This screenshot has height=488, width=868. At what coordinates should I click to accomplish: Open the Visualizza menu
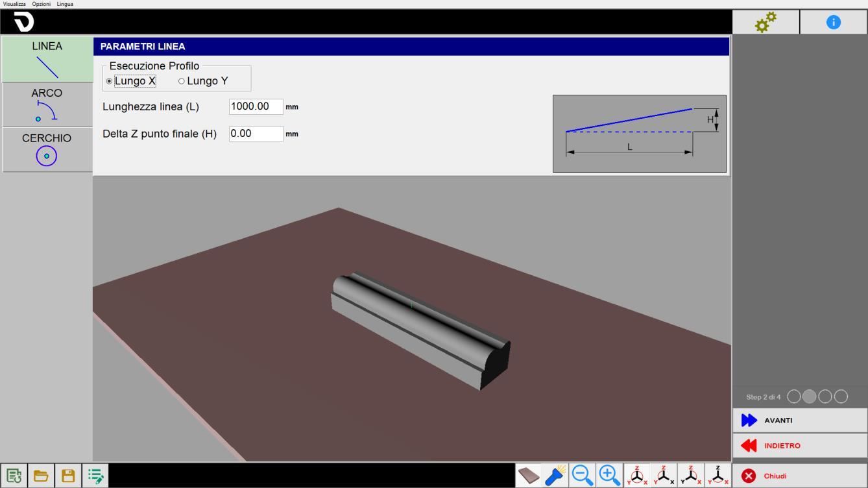coord(14,4)
